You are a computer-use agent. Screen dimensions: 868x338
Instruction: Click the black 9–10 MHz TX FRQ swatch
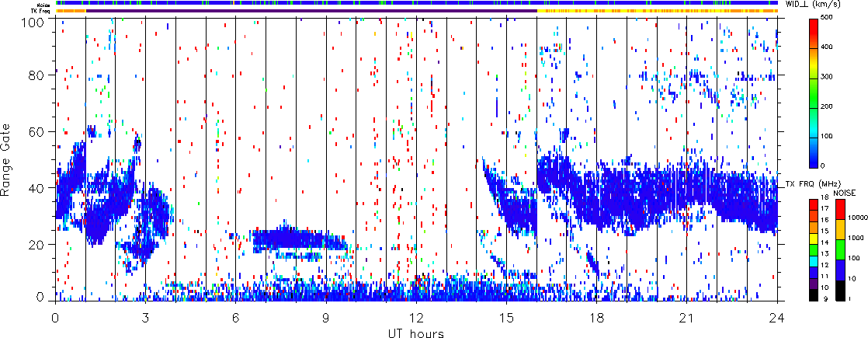point(814,295)
